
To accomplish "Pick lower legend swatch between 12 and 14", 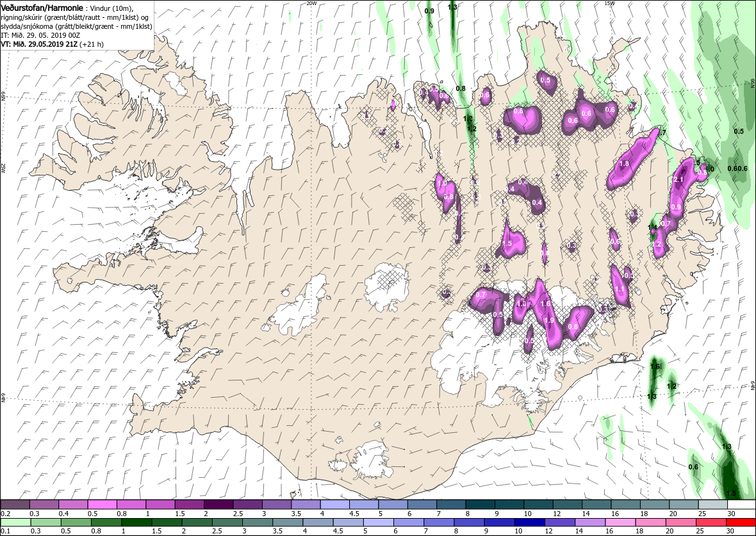I will click(560, 523).
